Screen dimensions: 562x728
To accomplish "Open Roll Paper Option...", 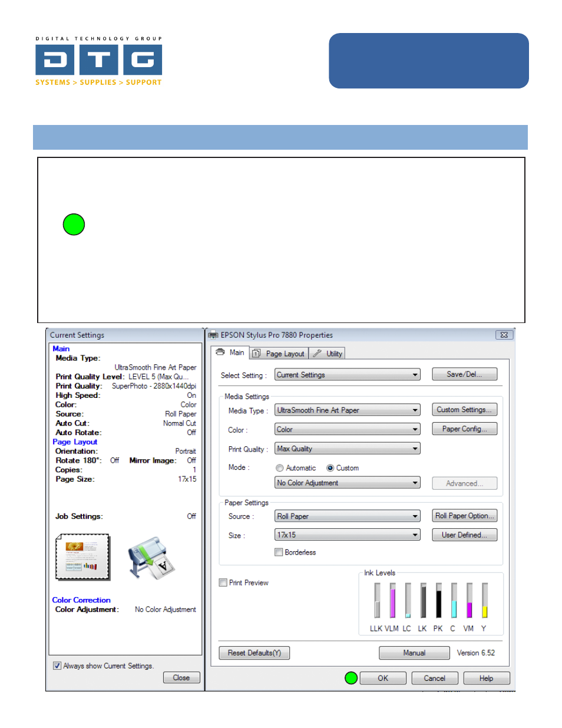I will (464, 516).
